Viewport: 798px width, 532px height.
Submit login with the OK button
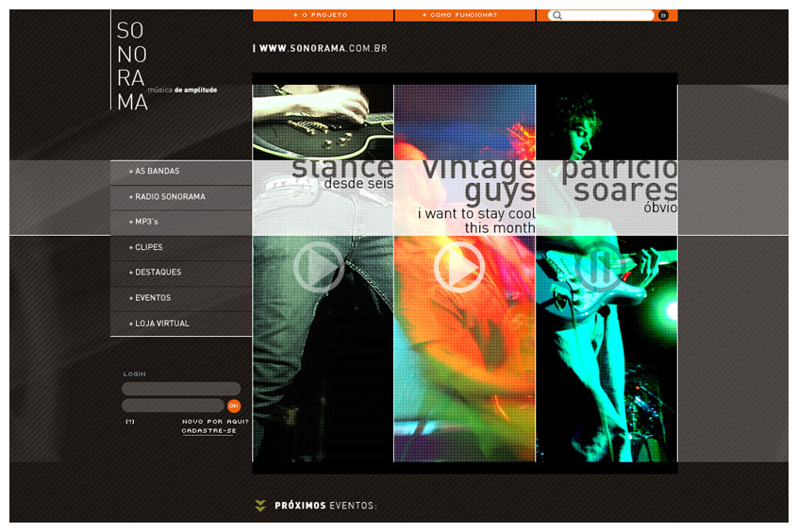234,406
